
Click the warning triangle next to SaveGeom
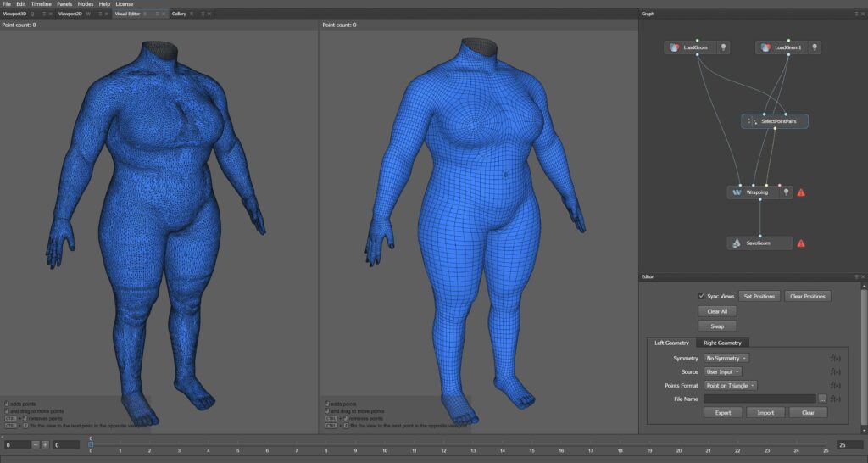[801, 243]
